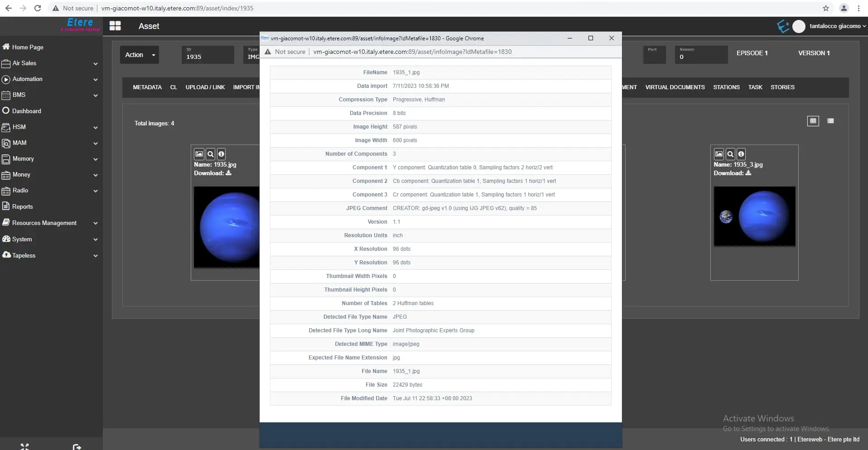The height and width of the screenshot is (450, 868).
Task: Switch to list view of images
Action: click(x=830, y=121)
